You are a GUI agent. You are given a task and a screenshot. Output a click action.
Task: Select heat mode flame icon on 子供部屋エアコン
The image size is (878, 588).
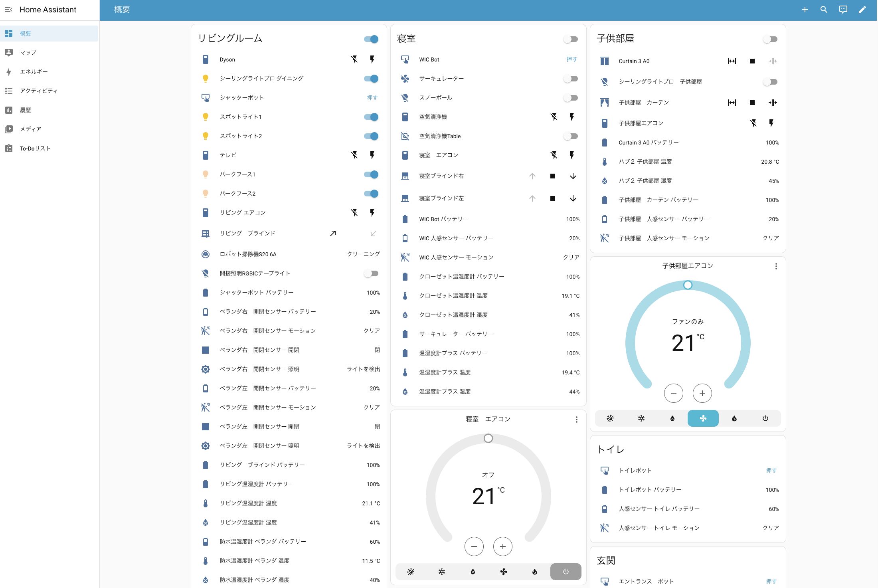pyautogui.click(x=734, y=418)
